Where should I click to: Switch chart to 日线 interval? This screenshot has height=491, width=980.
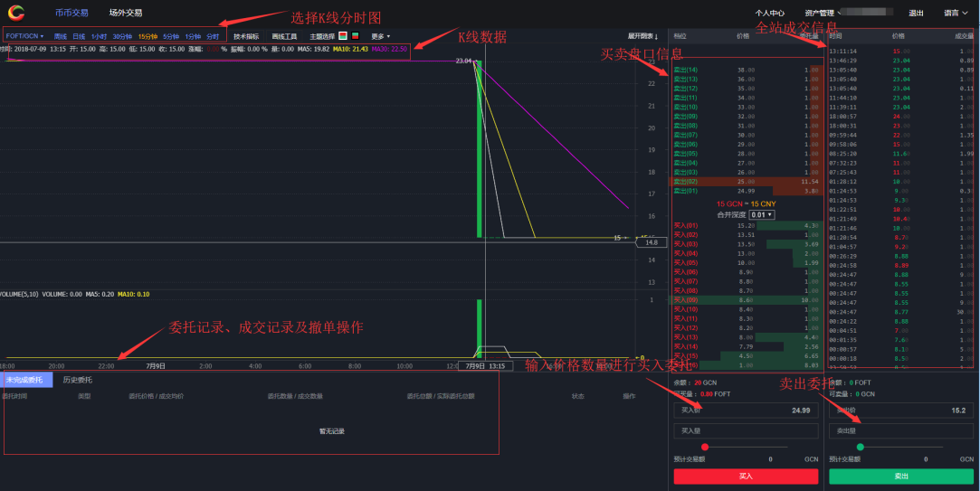point(79,36)
